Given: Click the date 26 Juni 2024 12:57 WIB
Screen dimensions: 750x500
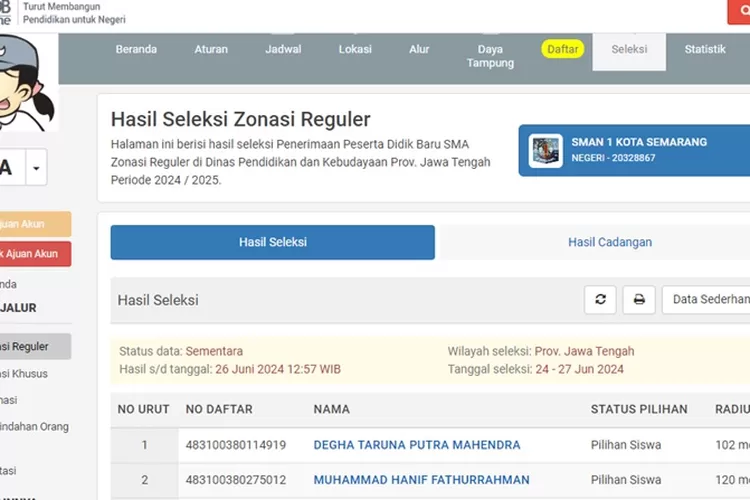Looking at the screenshot, I should tap(278, 369).
